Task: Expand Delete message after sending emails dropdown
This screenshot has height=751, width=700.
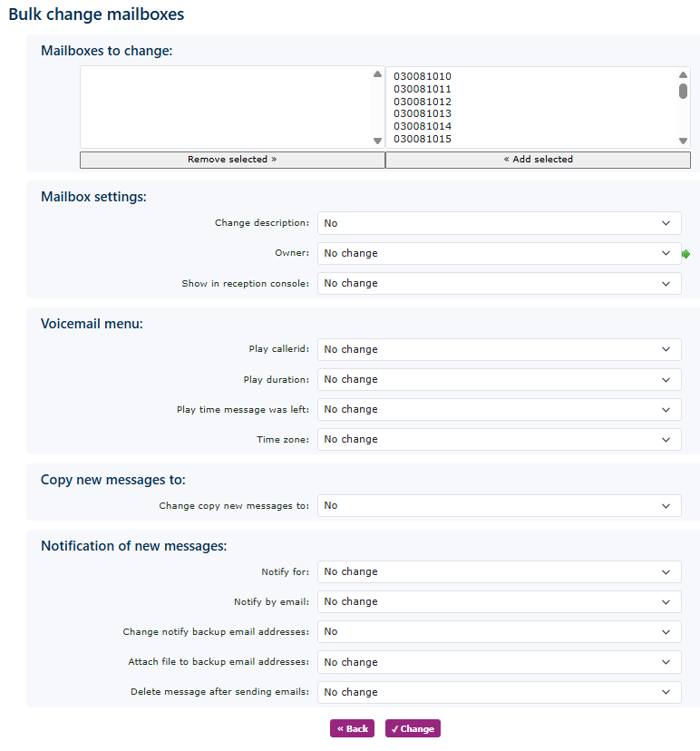Action: [x=499, y=692]
